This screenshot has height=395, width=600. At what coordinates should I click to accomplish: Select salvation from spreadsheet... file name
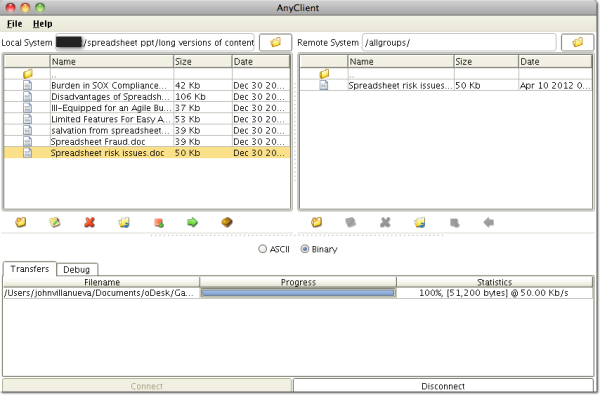pyautogui.click(x=110, y=131)
